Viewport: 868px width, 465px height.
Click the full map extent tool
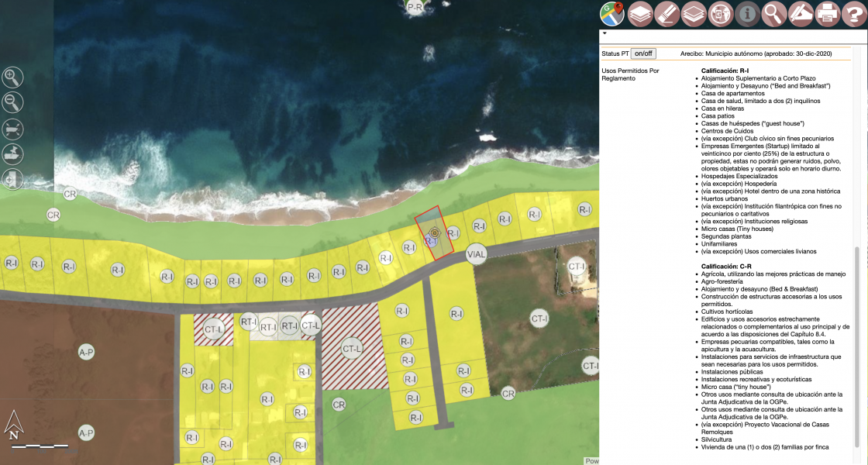click(13, 129)
